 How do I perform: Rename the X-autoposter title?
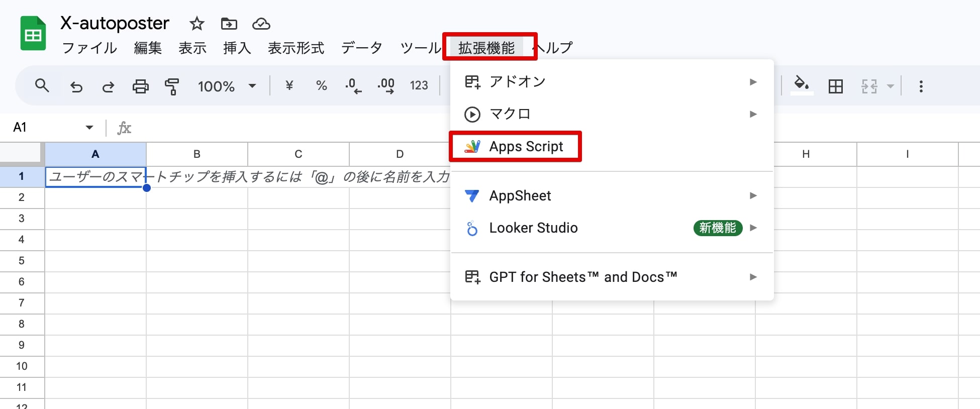pyautogui.click(x=115, y=23)
